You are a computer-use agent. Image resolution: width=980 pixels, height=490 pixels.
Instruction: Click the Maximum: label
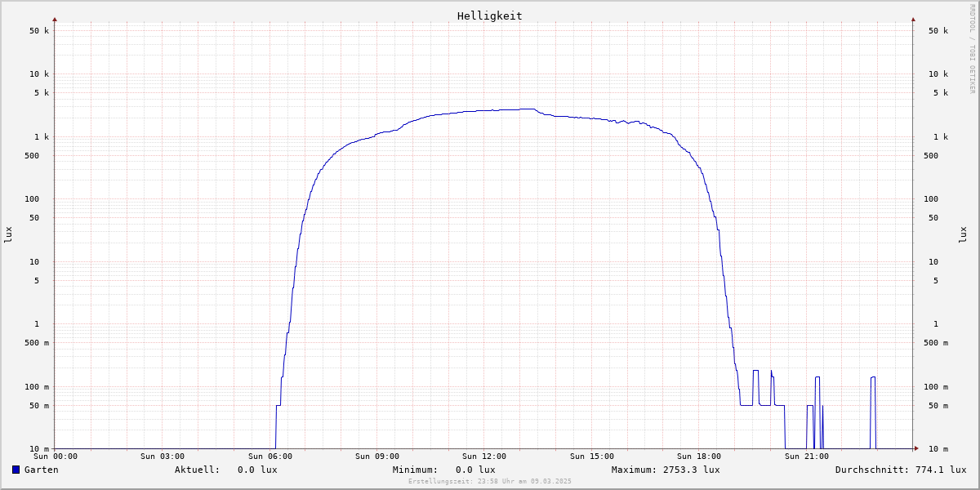click(634, 470)
